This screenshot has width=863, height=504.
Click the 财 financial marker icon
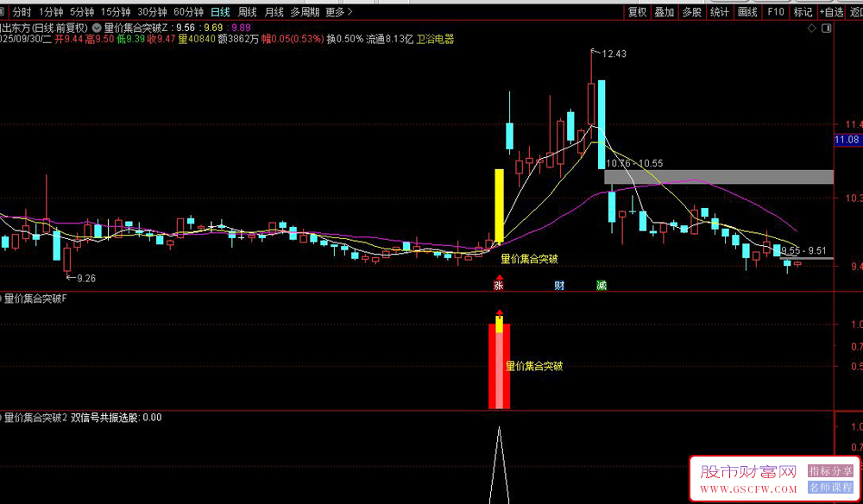pos(559,286)
